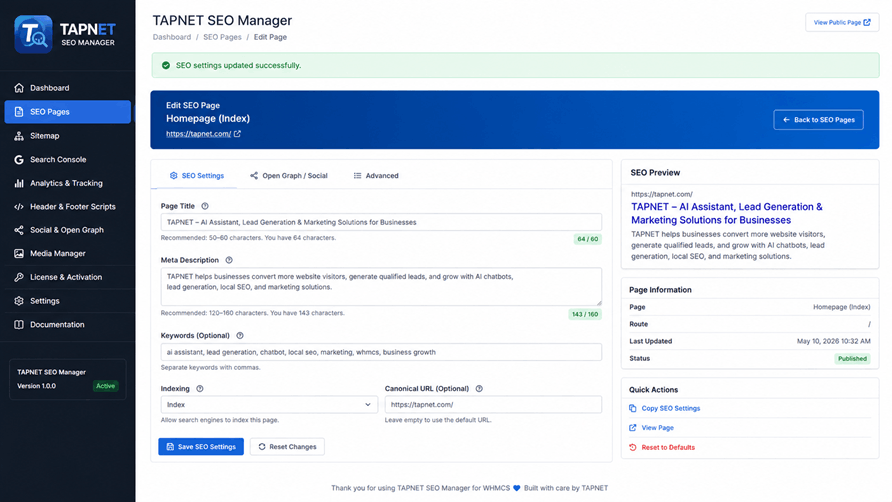Select the SEO Settings tab

tap(197, 175)
